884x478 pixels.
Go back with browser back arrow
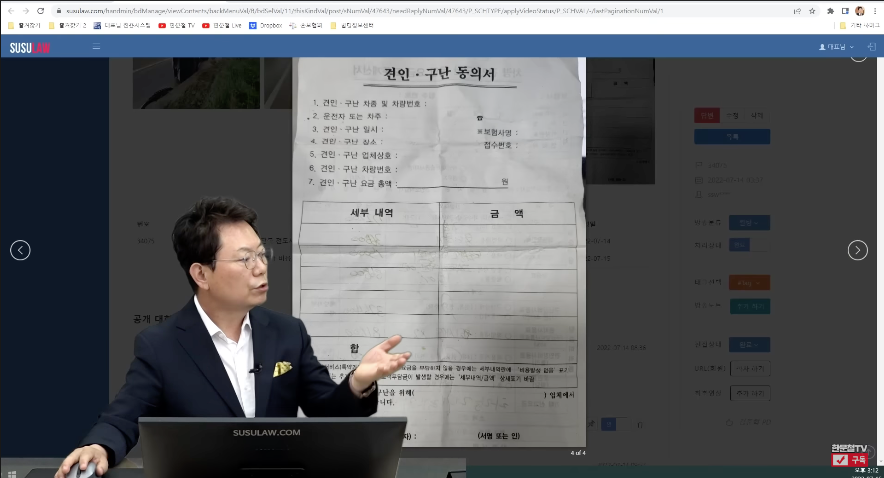pos(11,11)
